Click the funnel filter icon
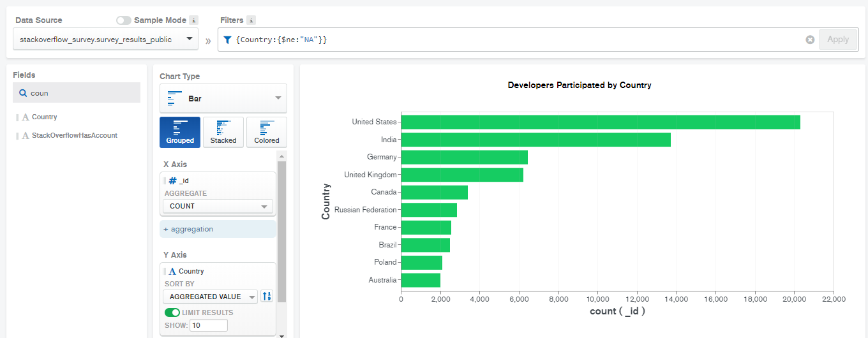Screen dimensions: 868x338 [x=228, y=40]
